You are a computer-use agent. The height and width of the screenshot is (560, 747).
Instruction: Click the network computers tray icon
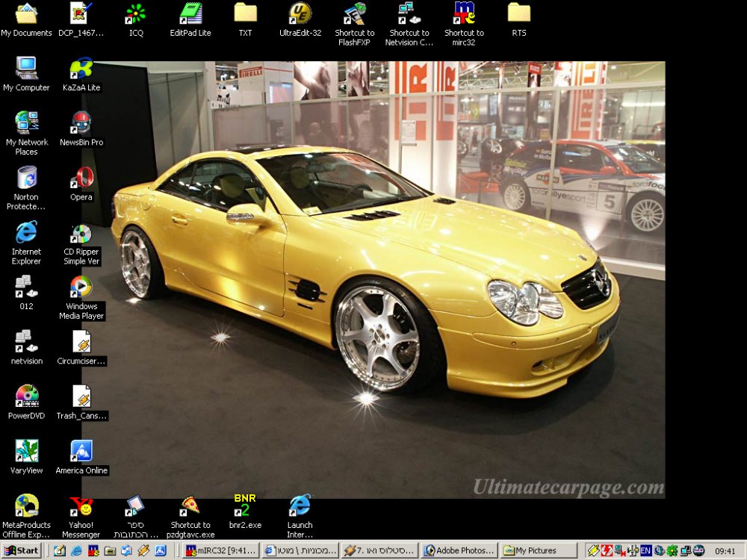pyautogui.click(x=686, y=551)
